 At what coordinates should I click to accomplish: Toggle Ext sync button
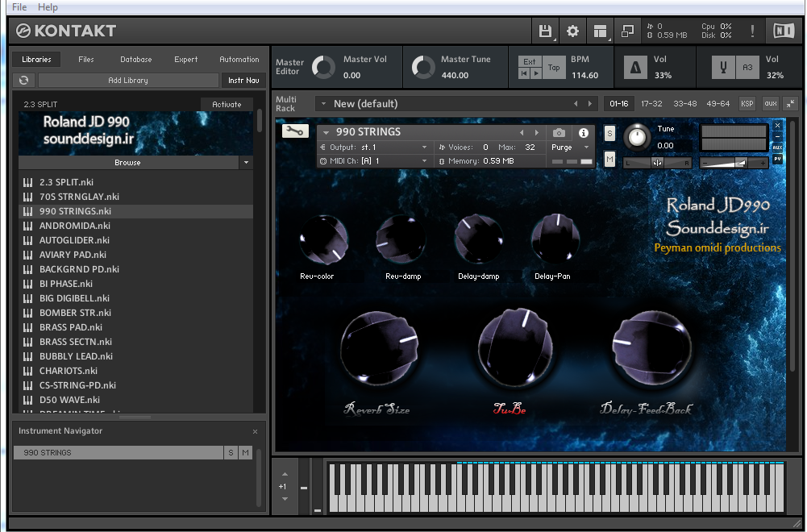530,62
